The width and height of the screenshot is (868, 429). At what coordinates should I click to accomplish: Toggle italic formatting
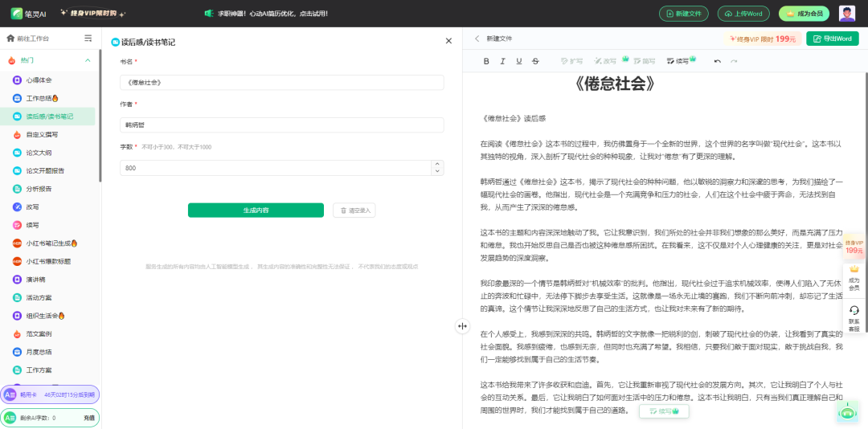click(x=502, y=61)
